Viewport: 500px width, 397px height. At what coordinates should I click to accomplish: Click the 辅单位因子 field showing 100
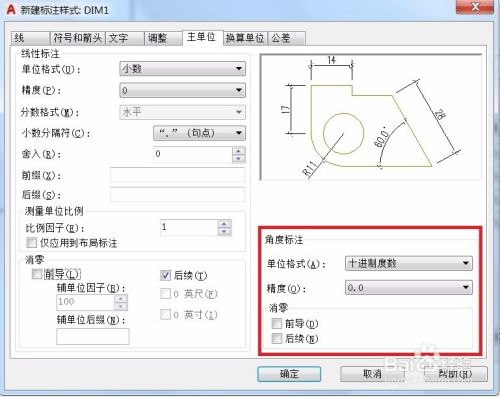point(86,302)
